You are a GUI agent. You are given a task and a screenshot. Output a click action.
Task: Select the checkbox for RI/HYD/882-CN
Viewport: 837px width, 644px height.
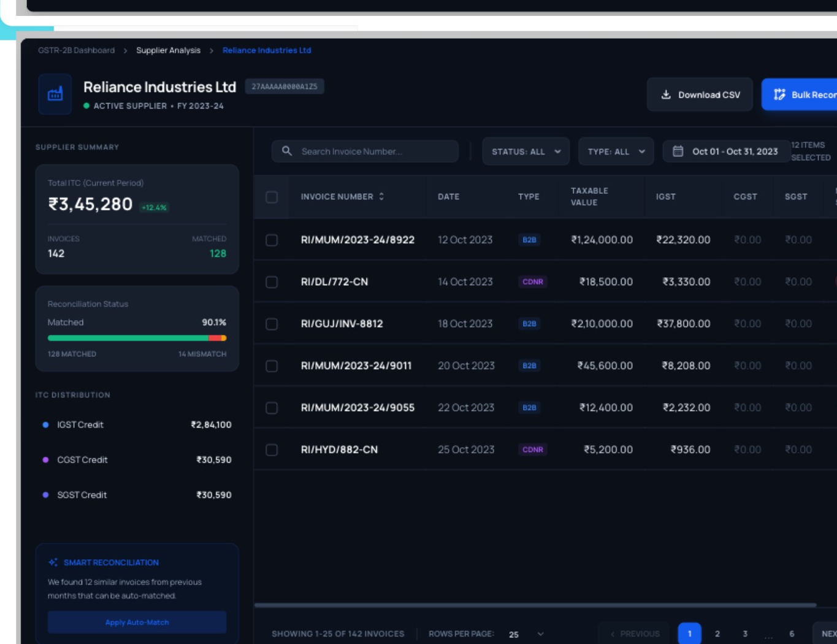(272, 450)
